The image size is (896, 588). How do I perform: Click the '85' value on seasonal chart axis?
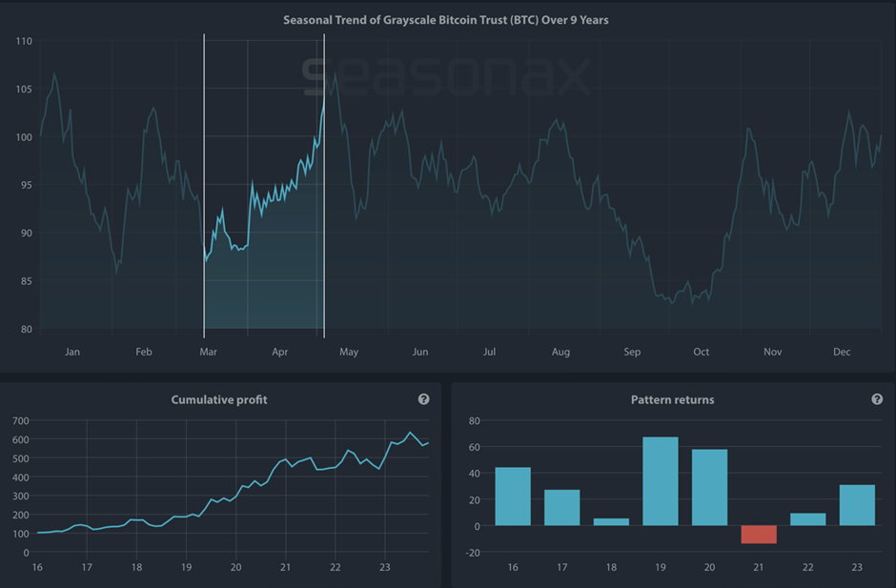tap(27, 280)
